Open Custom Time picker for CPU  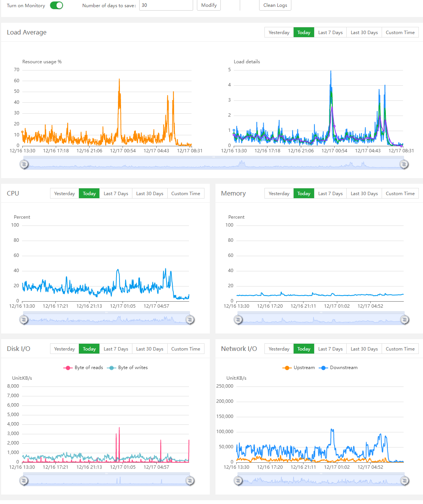click(186, 194)
